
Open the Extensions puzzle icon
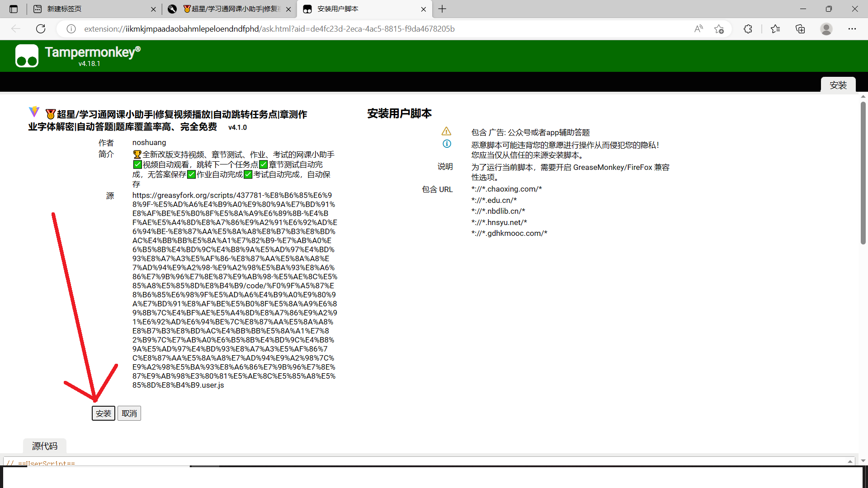748,29
